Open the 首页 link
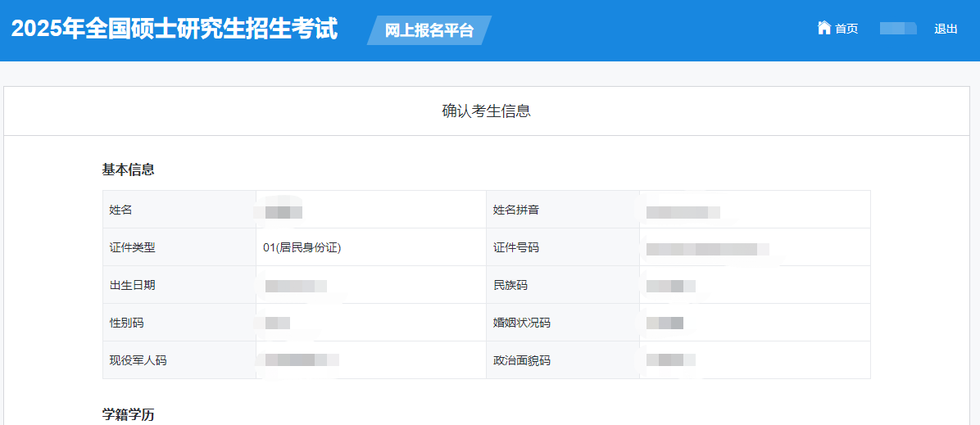This screenshot has width=980, height=425. [846, 29]
